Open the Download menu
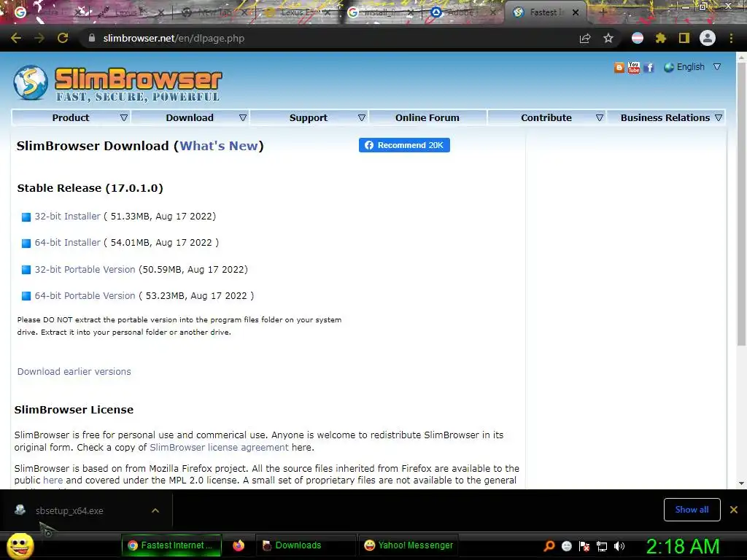 [x=190, y=117]
